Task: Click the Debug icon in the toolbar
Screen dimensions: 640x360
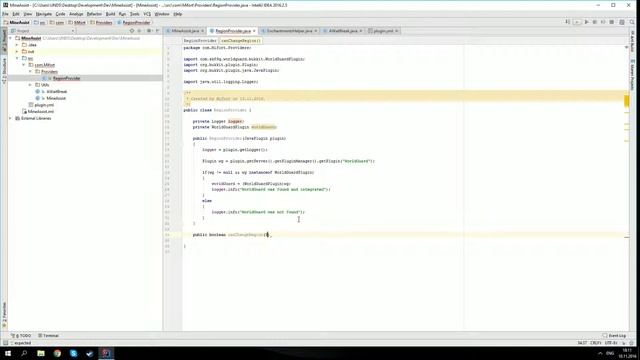Action: (595, 22)
